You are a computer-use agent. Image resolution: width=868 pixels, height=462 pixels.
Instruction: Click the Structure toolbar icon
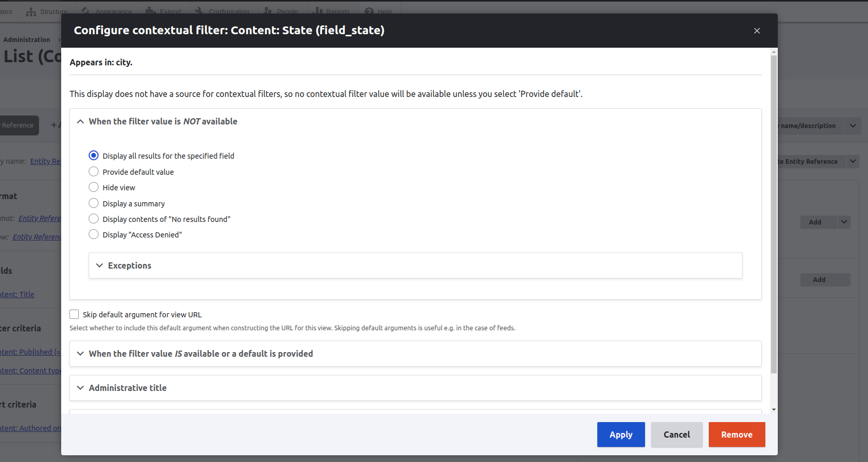tap(31, 11)
